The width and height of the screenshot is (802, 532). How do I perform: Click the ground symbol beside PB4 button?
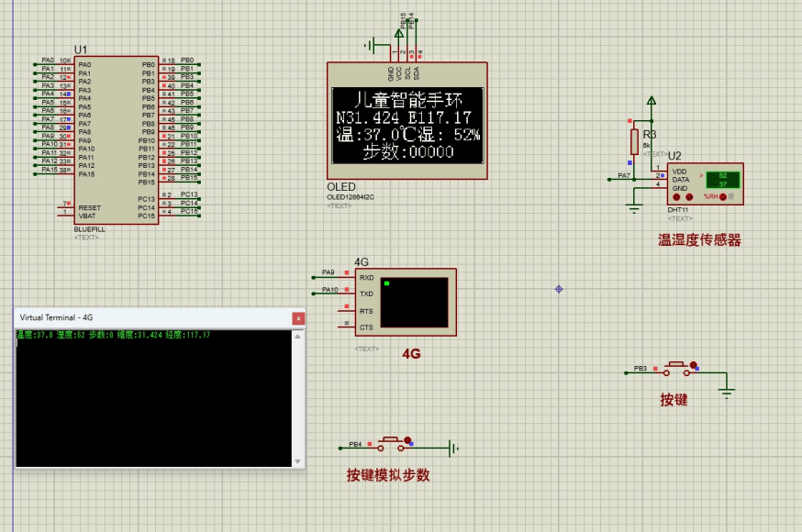coord(452,449)
